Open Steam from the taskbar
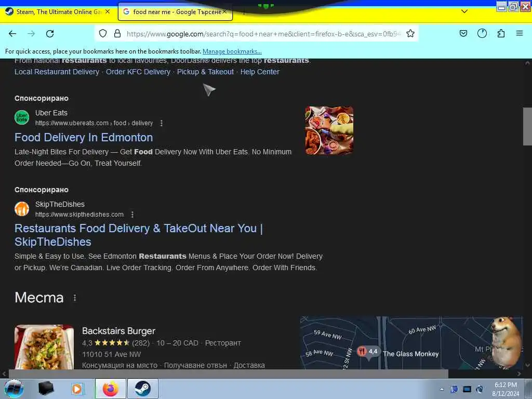 pos(143,389)
